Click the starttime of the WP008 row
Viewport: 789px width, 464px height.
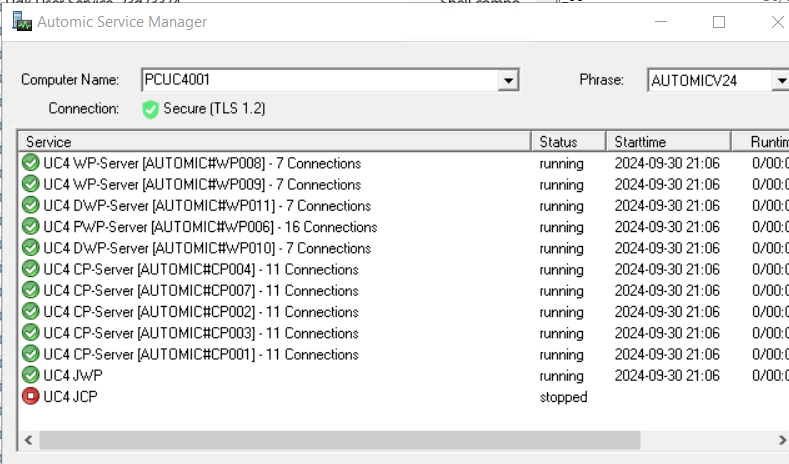[667, 163]
